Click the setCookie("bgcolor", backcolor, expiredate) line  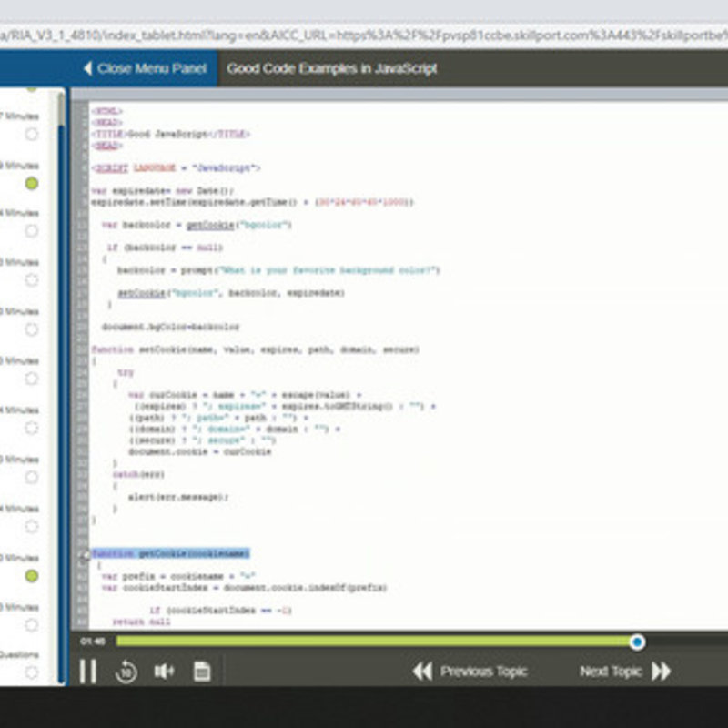(x=231, y=293)
